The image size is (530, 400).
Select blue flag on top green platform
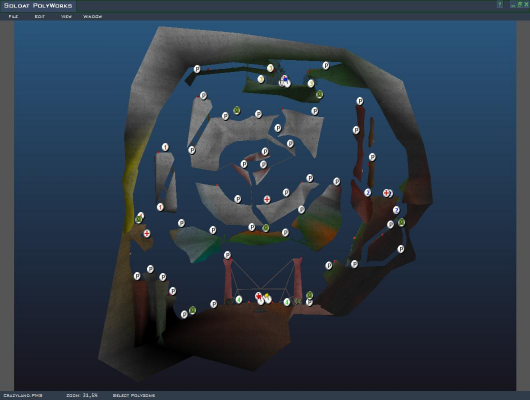pyautogui.click(x=285, y=80)
